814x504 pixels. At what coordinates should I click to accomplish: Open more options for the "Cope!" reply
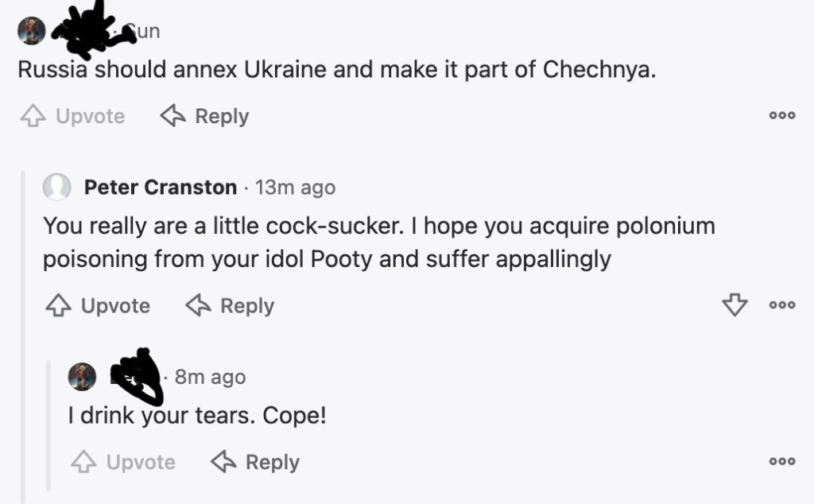(781, 462)
